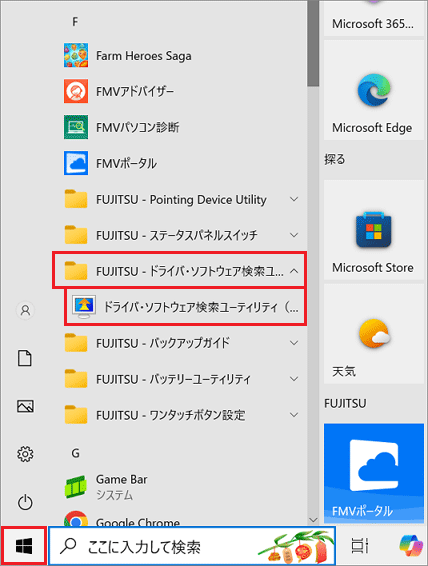428x566 pixels.
Task: Click the Farm Heroes Saga app icon
Action: [x=76, y=55]
